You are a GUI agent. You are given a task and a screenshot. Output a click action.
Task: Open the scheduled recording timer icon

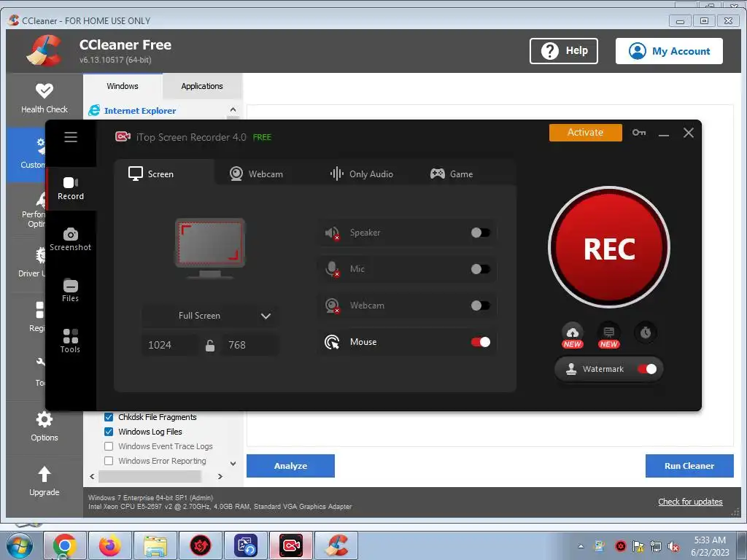646,332
